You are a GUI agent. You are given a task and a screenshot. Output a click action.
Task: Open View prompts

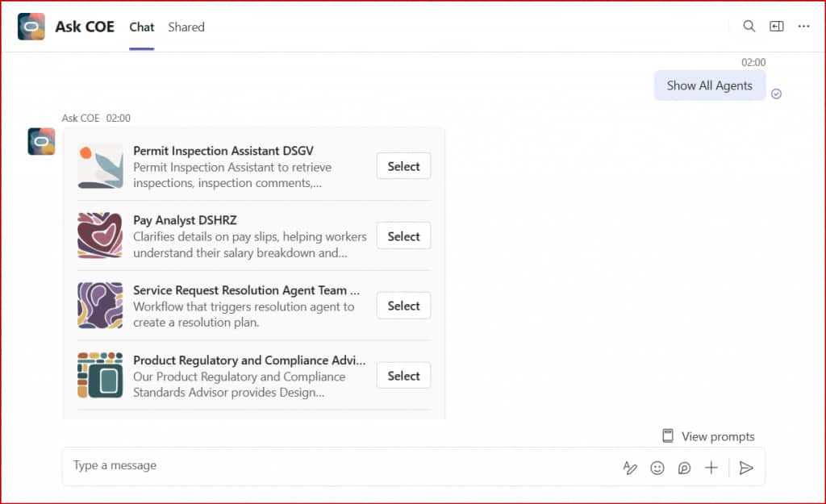(709, 436)
